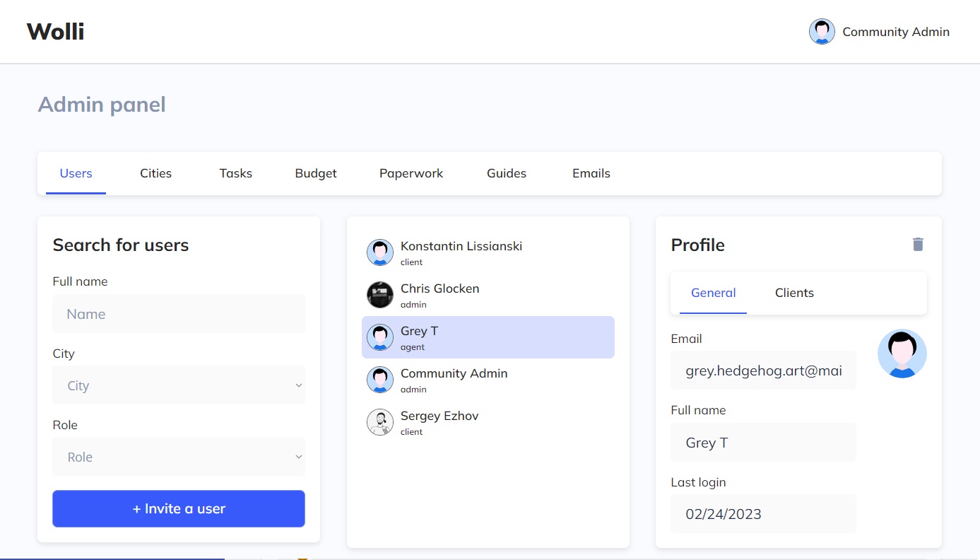This screenshot has width=980, height=560.
Task: Expand the Role dropdown filter
Action: [179, 457]
